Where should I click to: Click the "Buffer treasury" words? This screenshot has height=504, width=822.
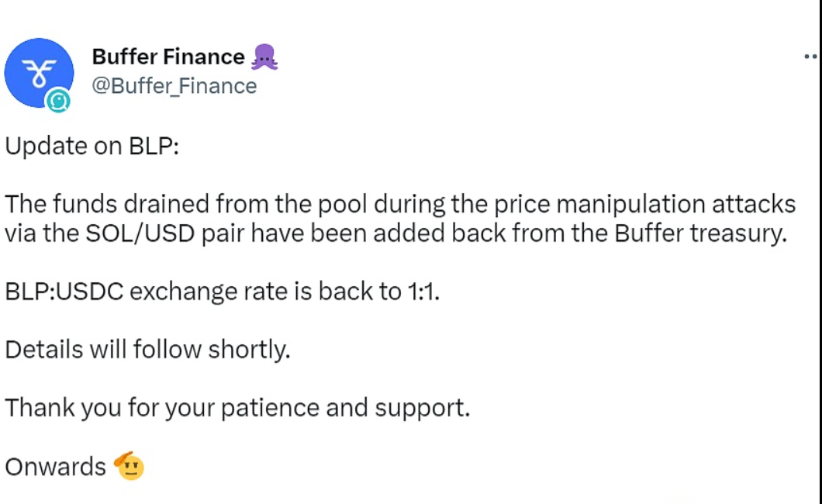[696, 234]
